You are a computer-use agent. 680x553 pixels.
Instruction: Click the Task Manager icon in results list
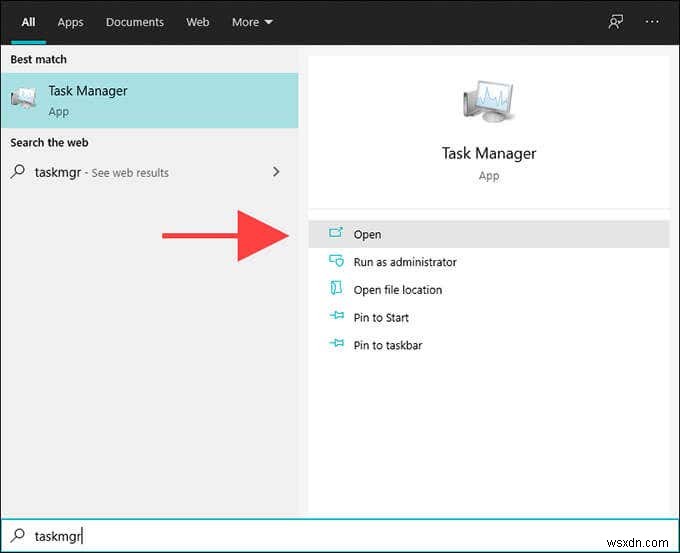pyautogui.click(x=23, y=98)
